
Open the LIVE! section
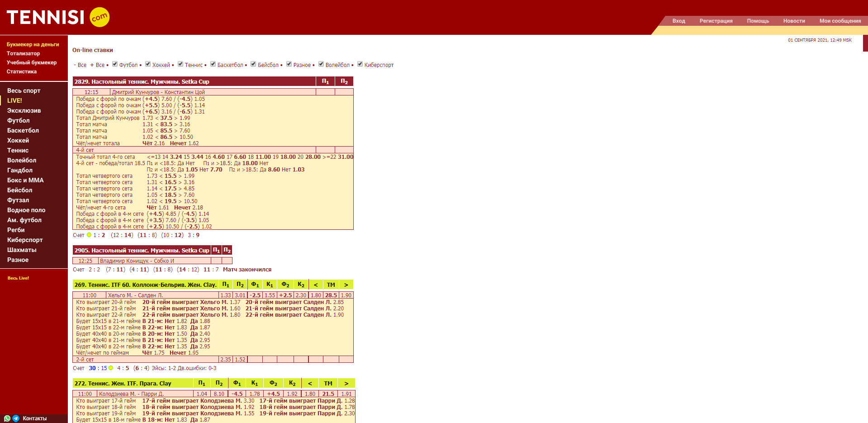[14, 100]
